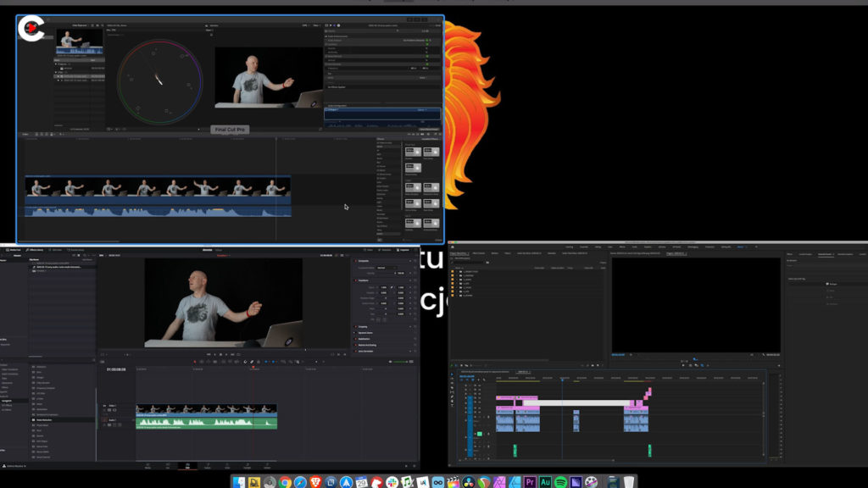
Task: Click the white clip in Premiere timeline
Action: (x=576, y=402)
